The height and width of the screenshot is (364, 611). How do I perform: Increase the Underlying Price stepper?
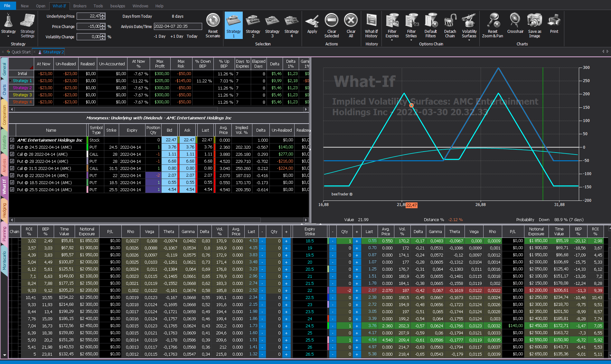[103, 15]
